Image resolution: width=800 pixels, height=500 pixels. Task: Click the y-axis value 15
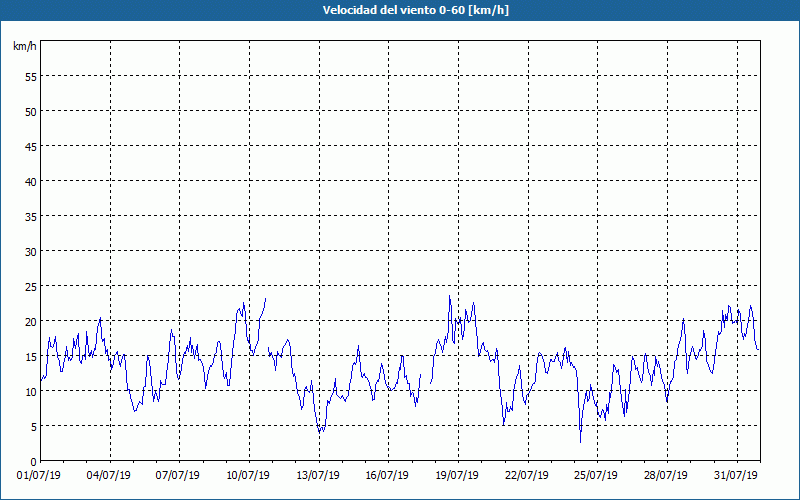coord(31,357)
